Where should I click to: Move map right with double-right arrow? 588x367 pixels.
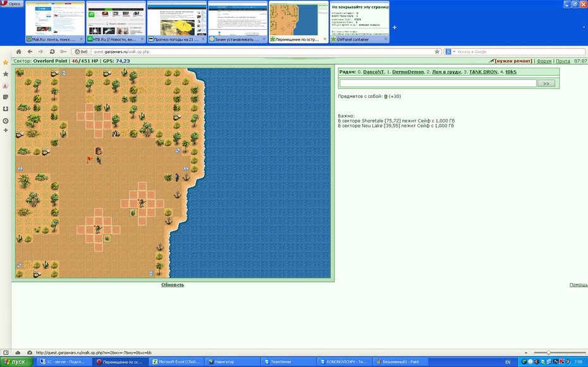pyautogui.click(x=186, y=169)
